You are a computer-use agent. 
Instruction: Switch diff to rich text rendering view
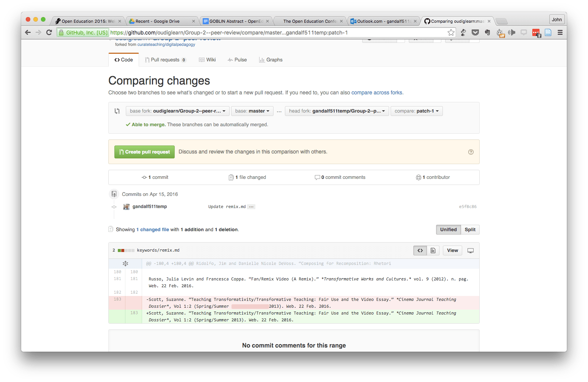(x=433, y=250)
